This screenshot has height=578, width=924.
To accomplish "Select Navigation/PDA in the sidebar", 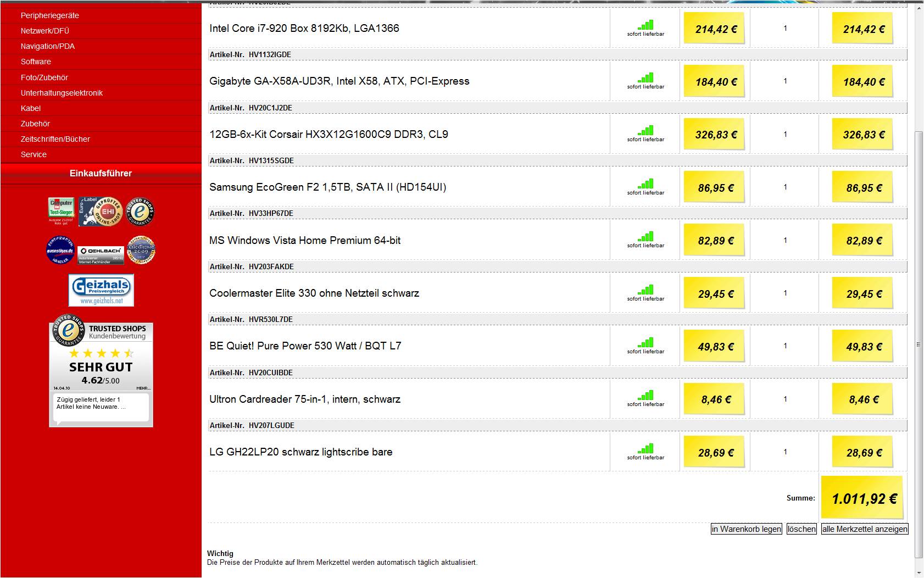I will pyautogui.click(x=48, y=46).
